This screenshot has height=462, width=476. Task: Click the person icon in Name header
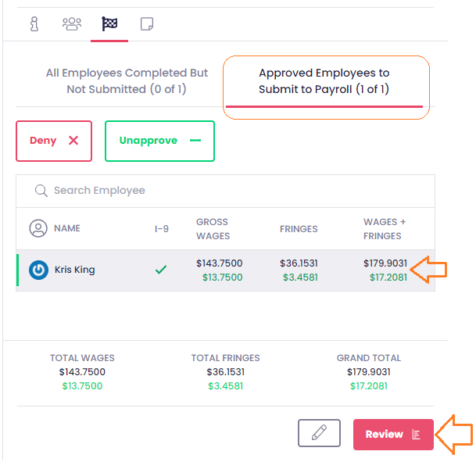[38, 229]
